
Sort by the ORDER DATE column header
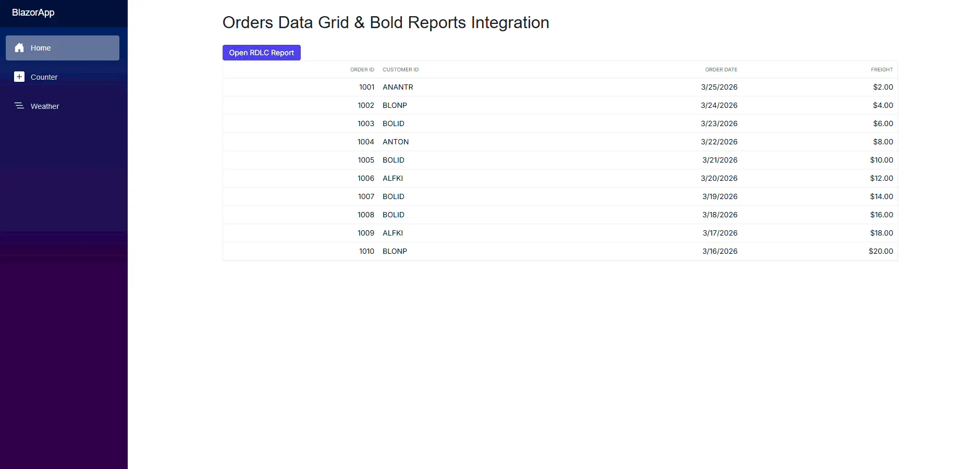[x=721, y=69]
